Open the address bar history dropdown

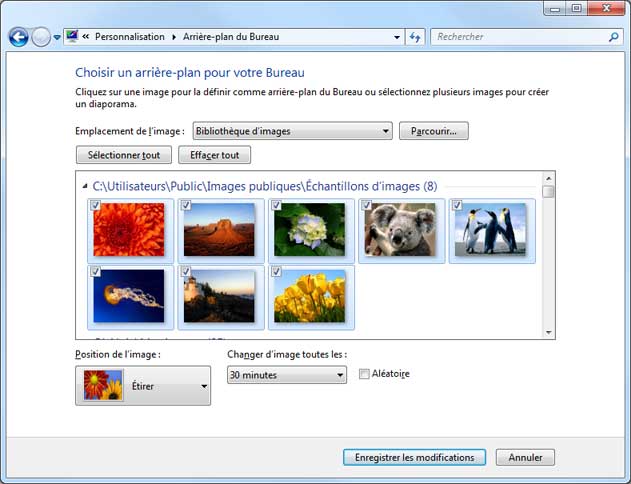[x=397, y=37]
